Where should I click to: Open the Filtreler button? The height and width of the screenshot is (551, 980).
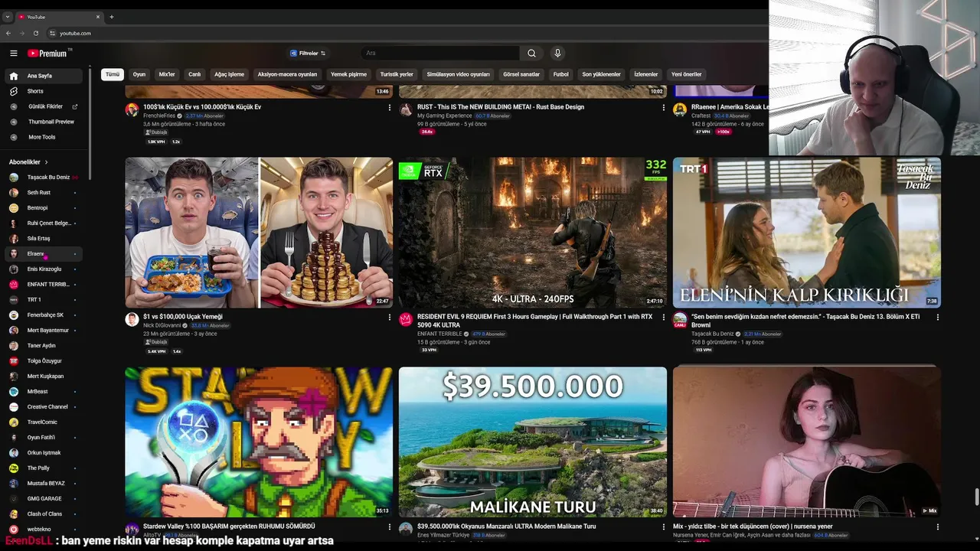308,53
